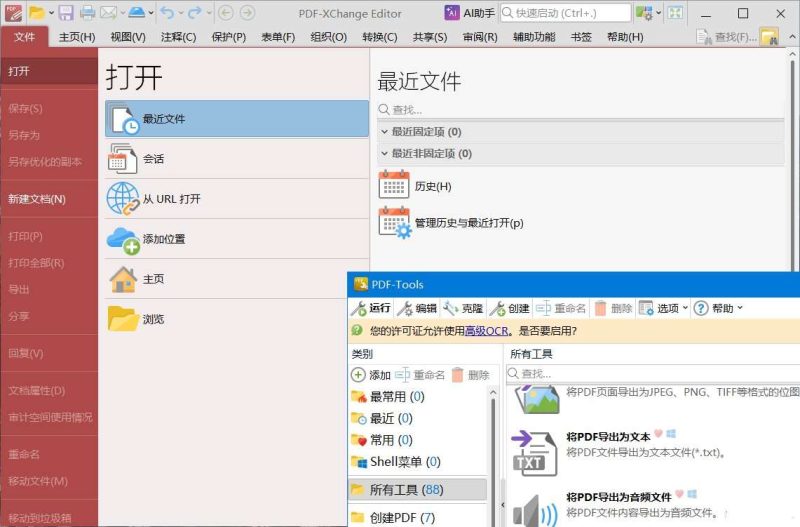Open dropdown arrow next to scanner icon
This screenshot has height=527, width=800.
point(151,13)
